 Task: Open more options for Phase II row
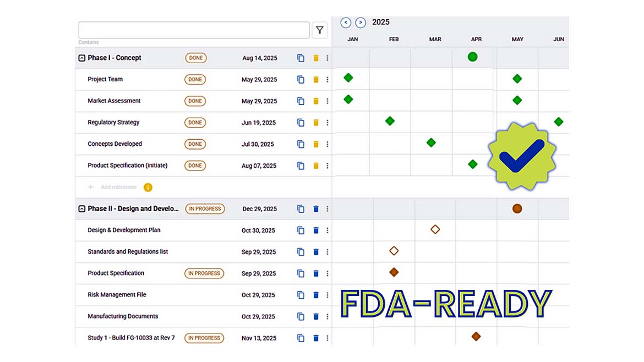[x=328, y=209]
